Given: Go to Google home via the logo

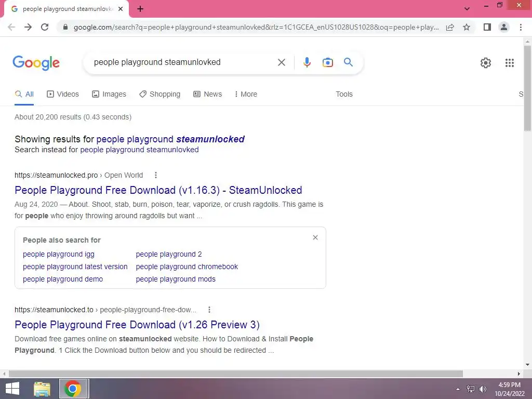Looking at the screenshot, I should pos(36,63).
